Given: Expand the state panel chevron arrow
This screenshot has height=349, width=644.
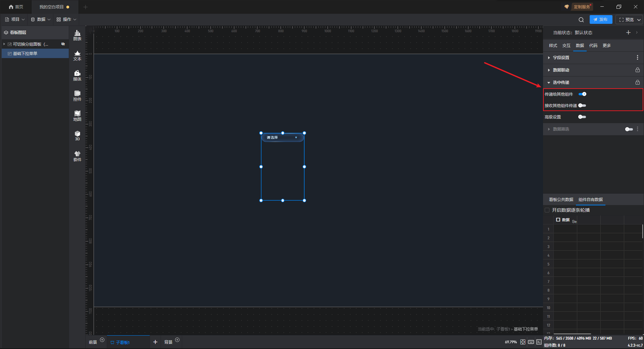Looking at the screenshot, I should [637, 33].
